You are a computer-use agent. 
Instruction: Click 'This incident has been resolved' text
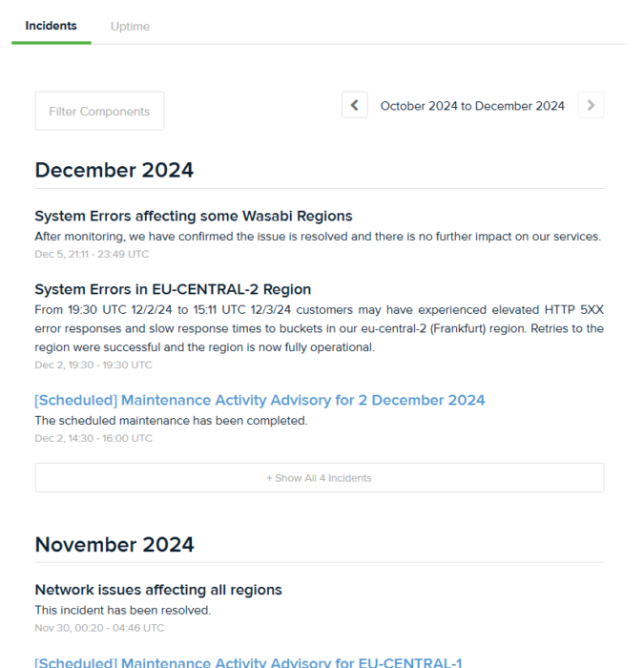coord(123,610)
